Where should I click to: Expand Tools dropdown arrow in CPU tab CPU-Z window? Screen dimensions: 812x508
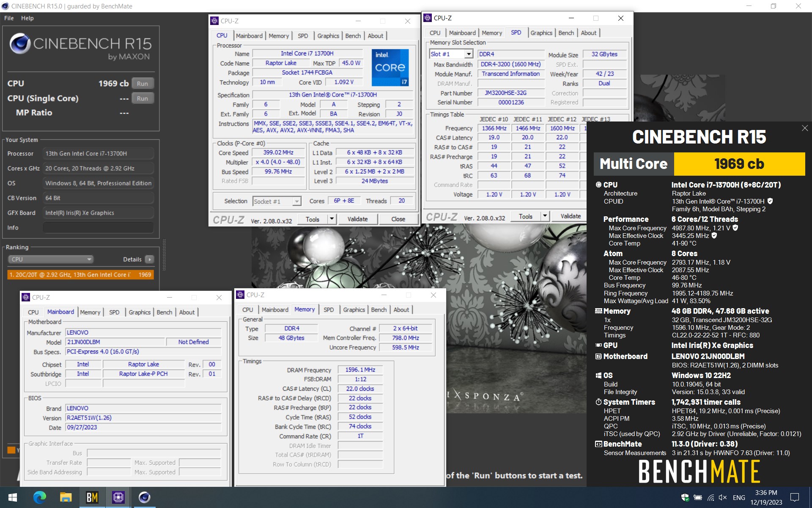tap(332, 219)
